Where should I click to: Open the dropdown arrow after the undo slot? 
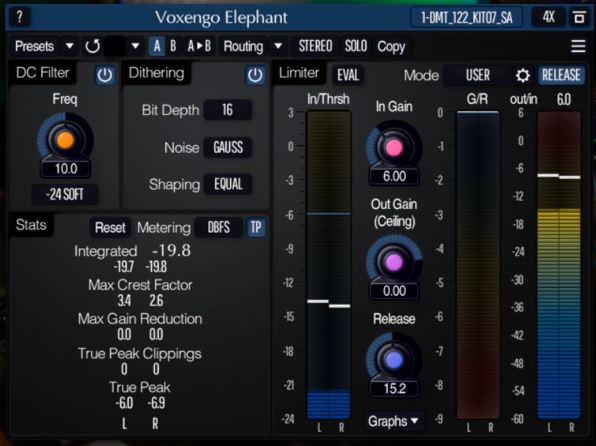click(135, 46)
